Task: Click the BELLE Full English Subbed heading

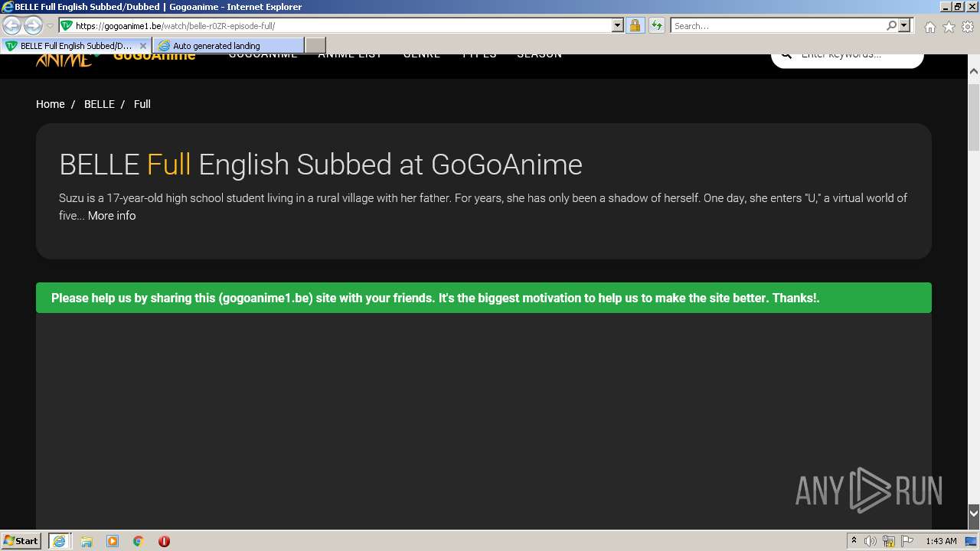Action: point(321,165)
